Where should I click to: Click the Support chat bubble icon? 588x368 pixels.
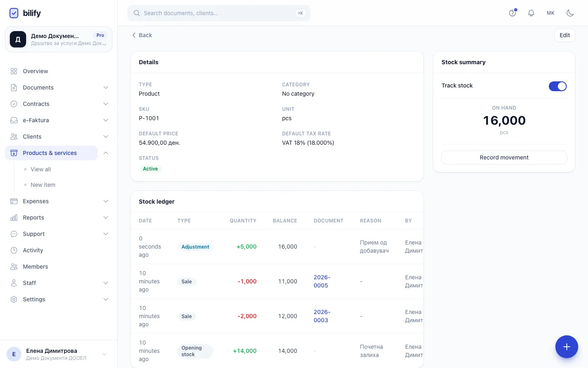click(x=14, y=234)
